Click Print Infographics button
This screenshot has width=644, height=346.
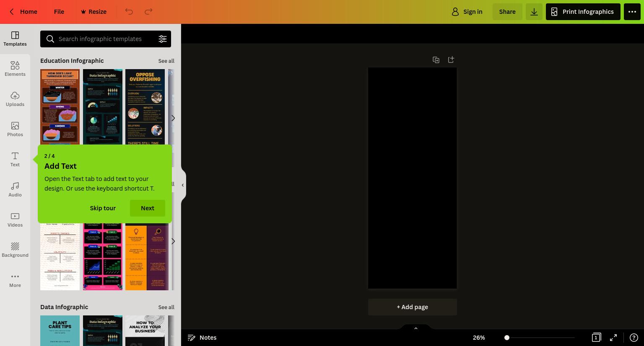(583, 12)
